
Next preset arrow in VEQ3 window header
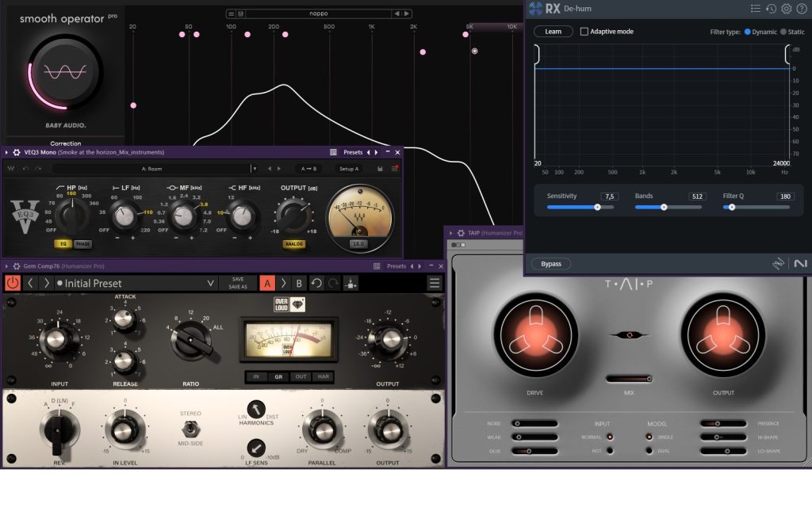[377, 152]
